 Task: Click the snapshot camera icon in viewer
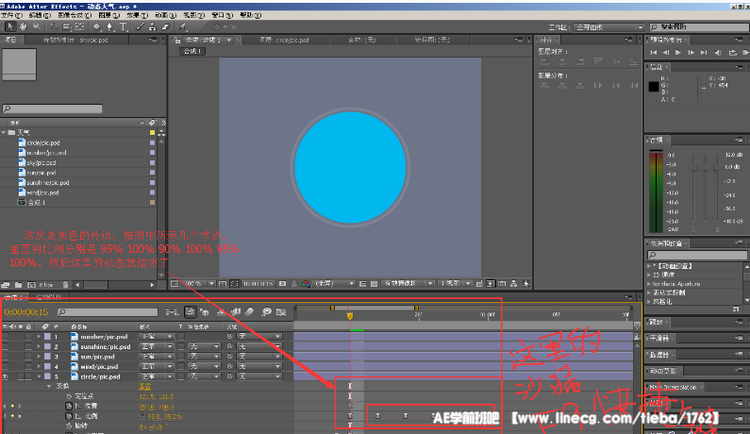tap(283, 284)
